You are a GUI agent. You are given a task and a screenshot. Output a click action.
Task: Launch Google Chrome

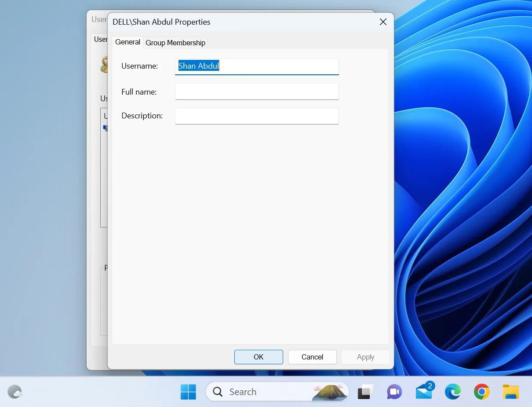(481, 392)
